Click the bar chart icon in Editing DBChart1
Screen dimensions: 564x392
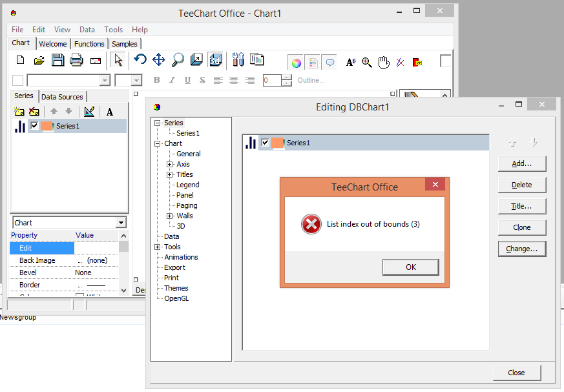[251, 143]
